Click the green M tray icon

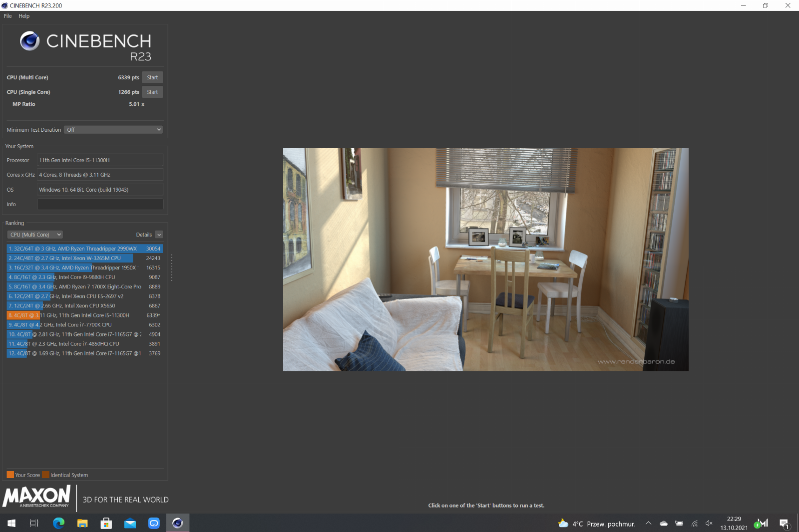(761, 523)
